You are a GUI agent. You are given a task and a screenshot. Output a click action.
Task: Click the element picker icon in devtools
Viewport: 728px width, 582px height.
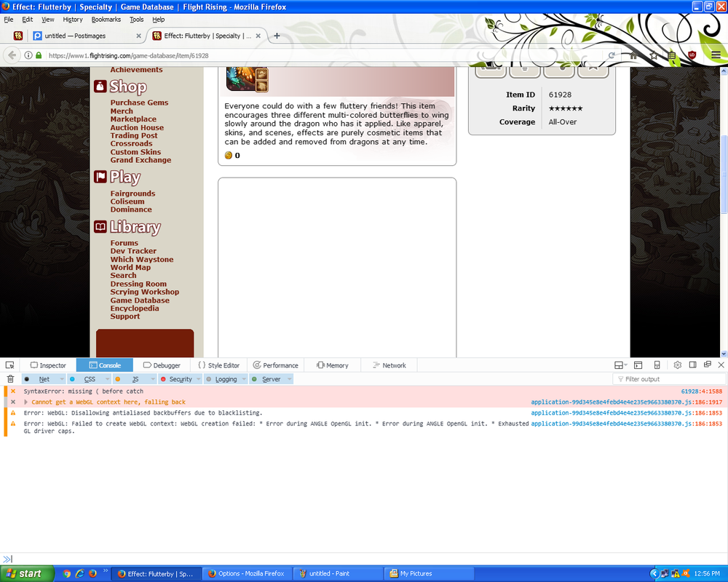pos(9,365)
